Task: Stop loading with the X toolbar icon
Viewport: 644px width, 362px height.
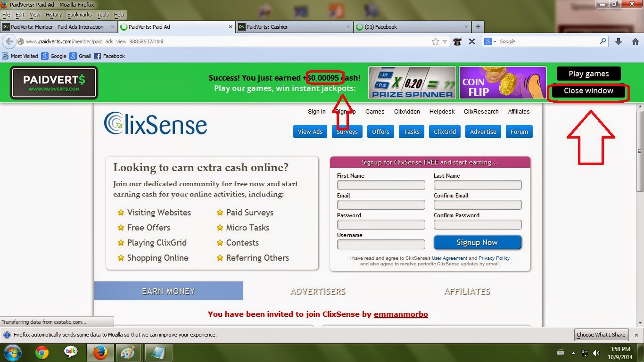Action: click(471, 41)
